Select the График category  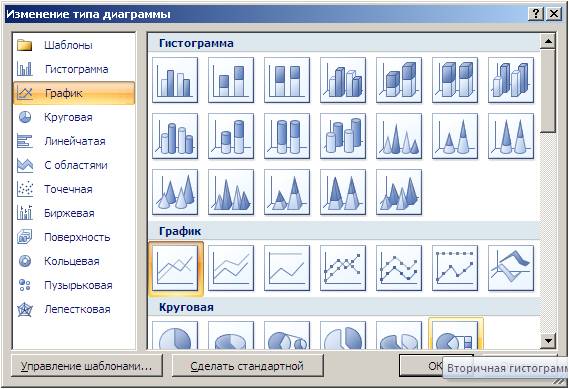coord(74,93)
